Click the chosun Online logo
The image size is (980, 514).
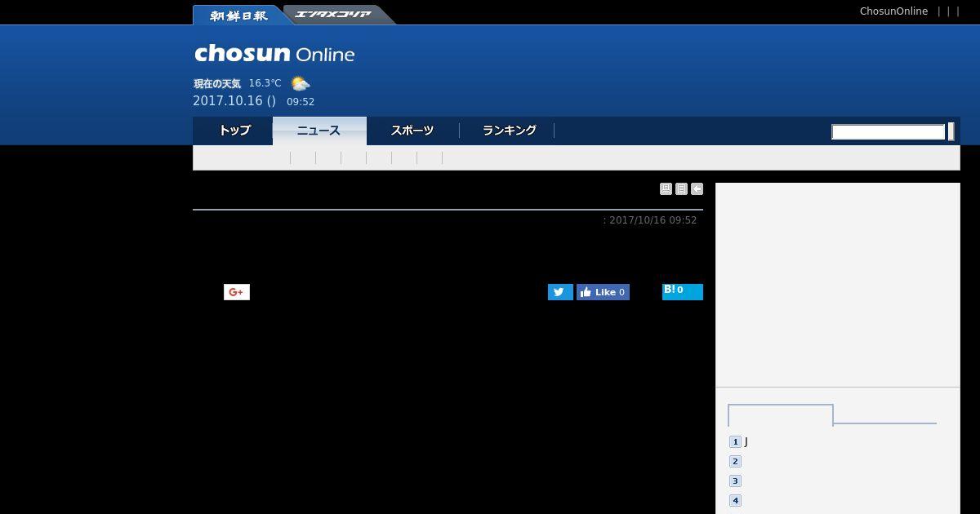(274, 54)
